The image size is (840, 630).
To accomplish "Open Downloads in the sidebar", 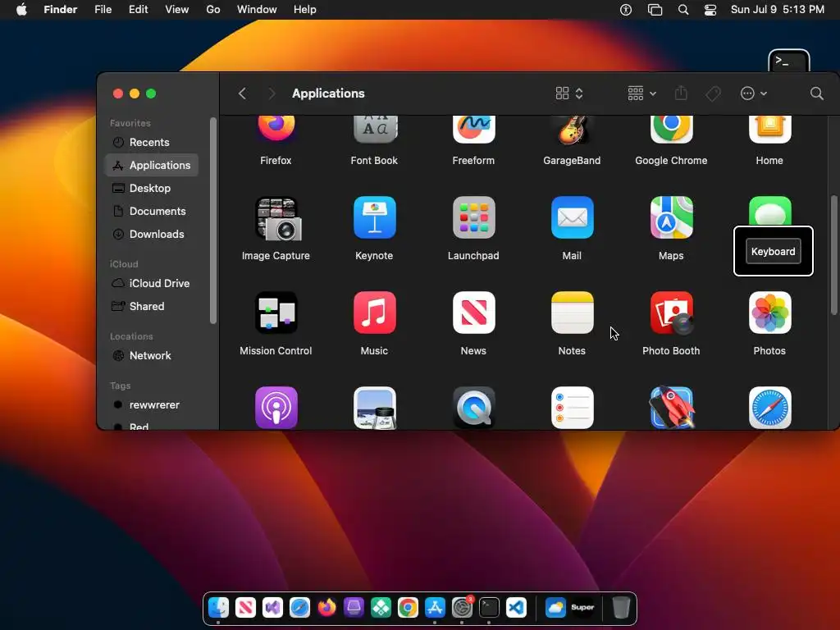I will point(152,234).
